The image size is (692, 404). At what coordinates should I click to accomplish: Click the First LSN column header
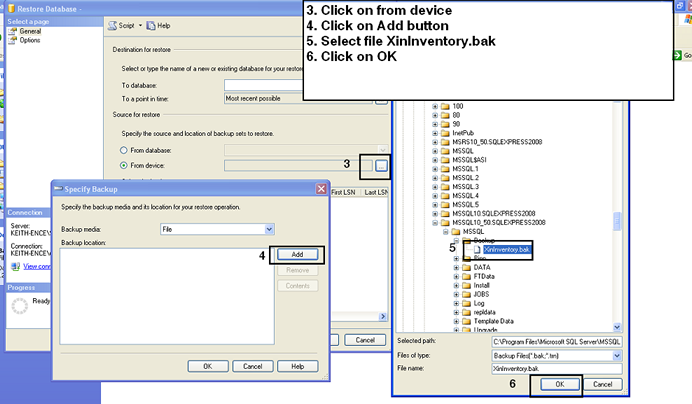(343, 192)
